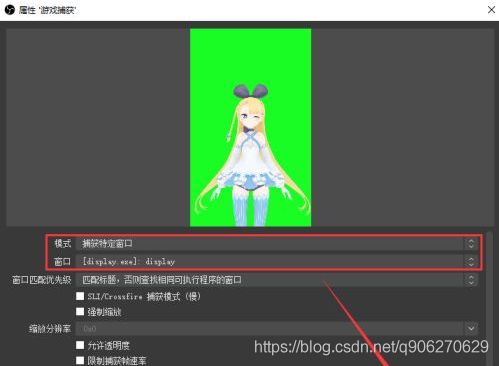This screenshot has height=366, width=499.
Task: Open the 模式 capture mode dropdown
Action: (277, 244)
